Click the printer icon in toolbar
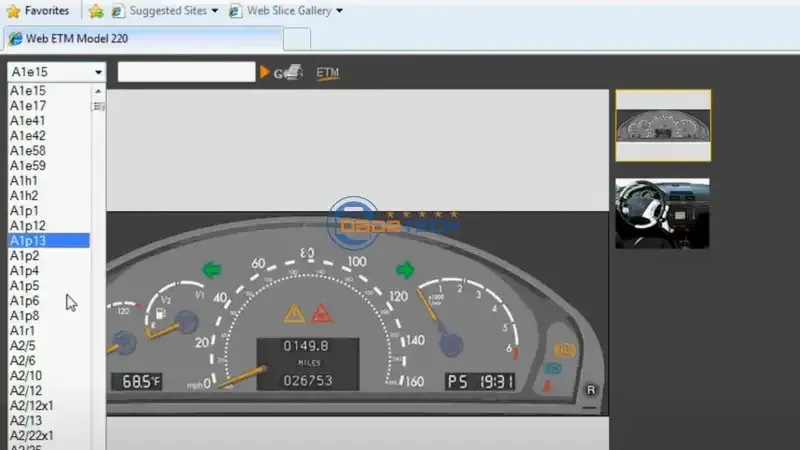 (x=293, y=73)
